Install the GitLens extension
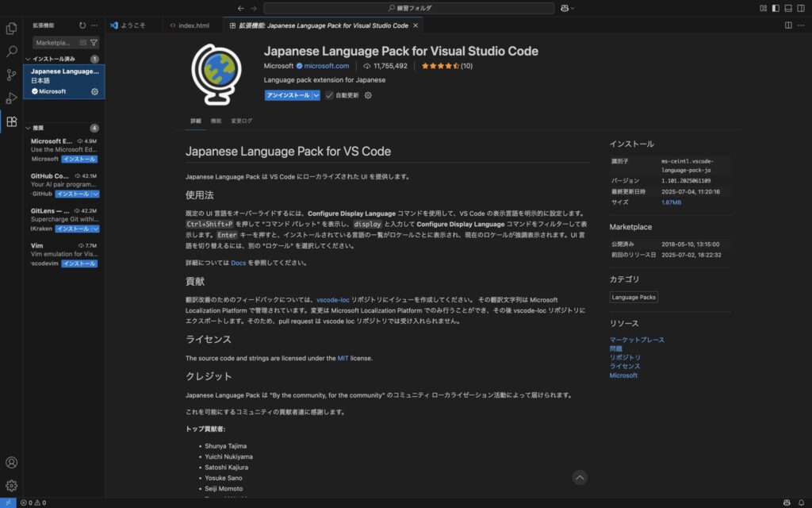This screenshot has height=508, width=812. tap(73, 229)
